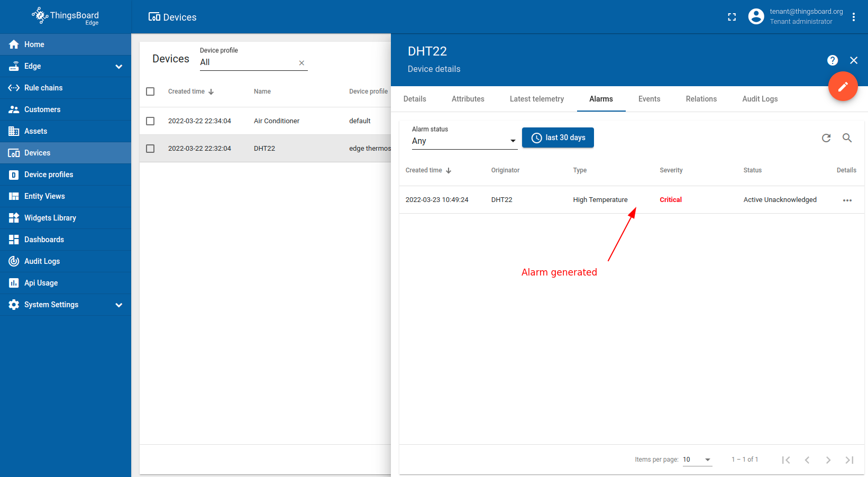Open the Latest telemetry tab

click(537, 99)
